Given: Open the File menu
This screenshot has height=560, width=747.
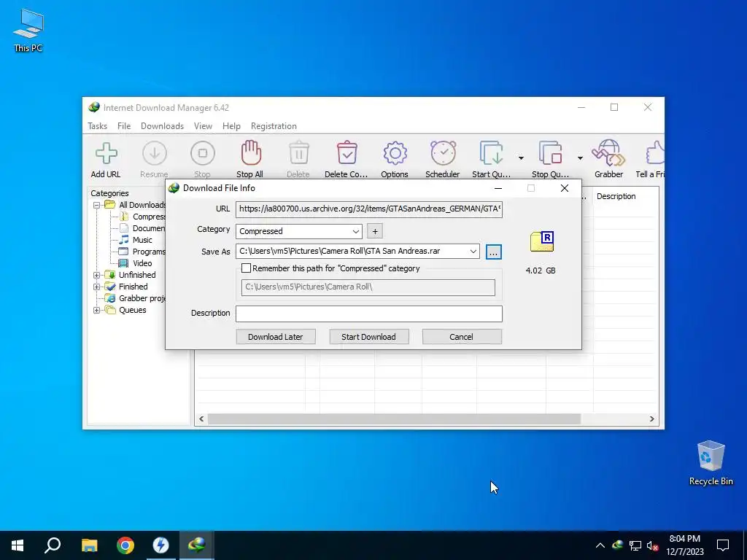Looking at the screenshot, I should click(x=124, y=126).
